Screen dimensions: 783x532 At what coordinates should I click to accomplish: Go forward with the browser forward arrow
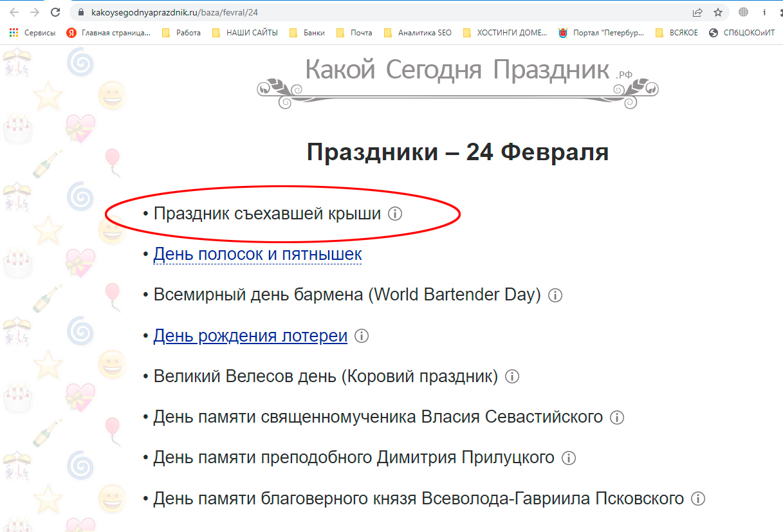[x=35, y=12]
